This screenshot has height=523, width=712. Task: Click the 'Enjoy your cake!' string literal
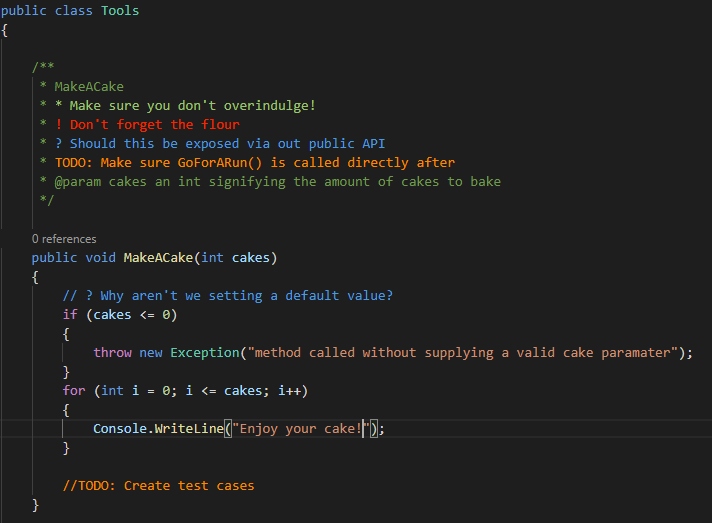pyautogui.click(x=301, y=429)
